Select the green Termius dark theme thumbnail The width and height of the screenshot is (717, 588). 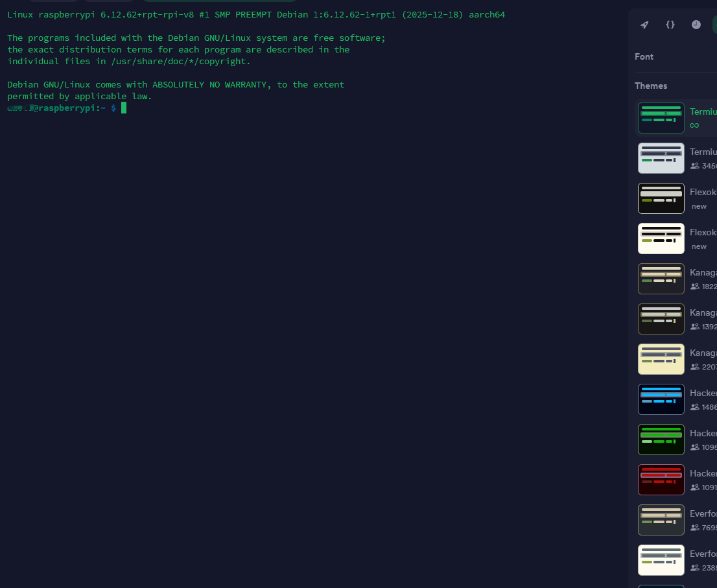[x=661, y=118]
